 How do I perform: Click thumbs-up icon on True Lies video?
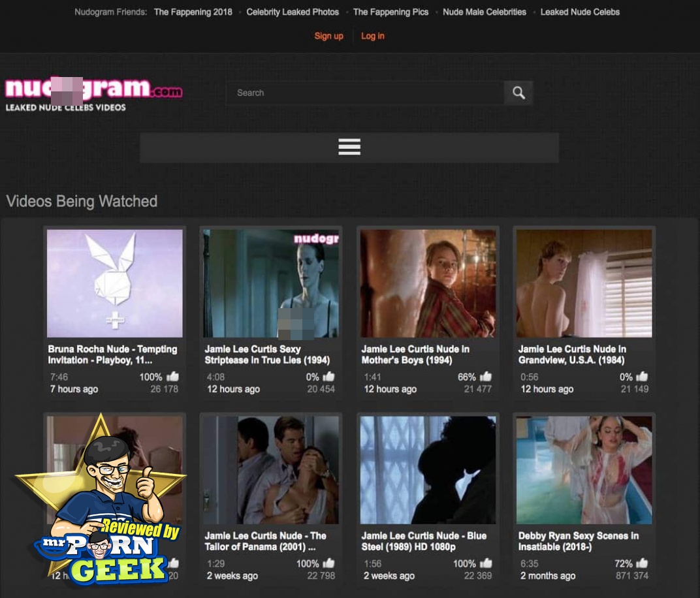[x=329, y=377]
